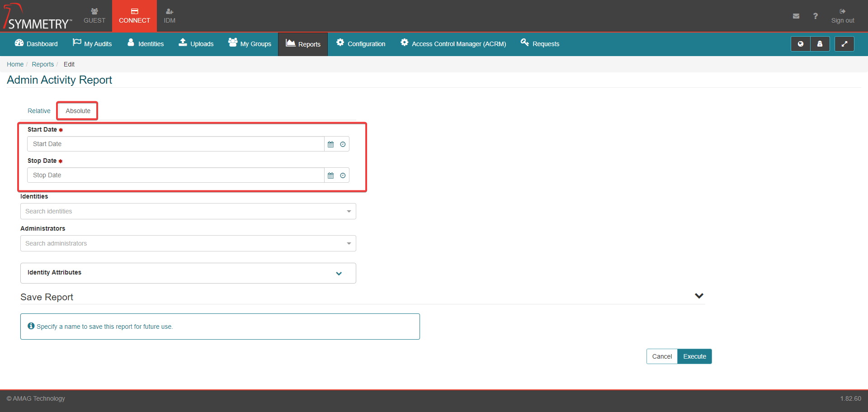Open the Start Date time picker
This screenshot has width=868, height=412.
(343, 144)
